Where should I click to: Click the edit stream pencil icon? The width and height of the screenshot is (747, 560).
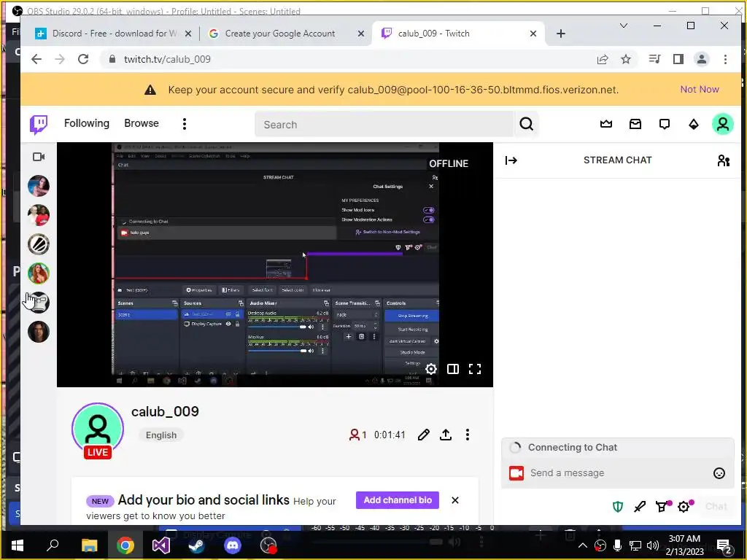(424, 435)
